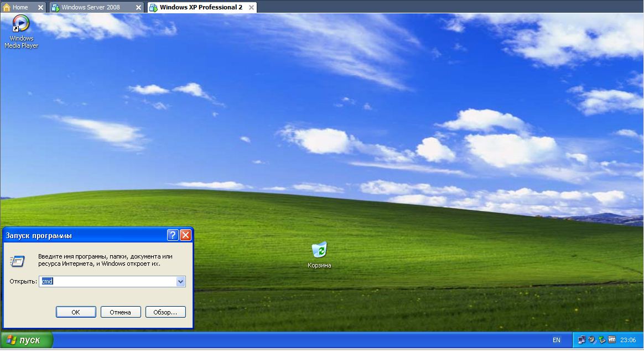Image resolution: width=644 pixels, height=351 pixels.
Task: Click the Run dialog program icon
Action: (x=17, y=261)
